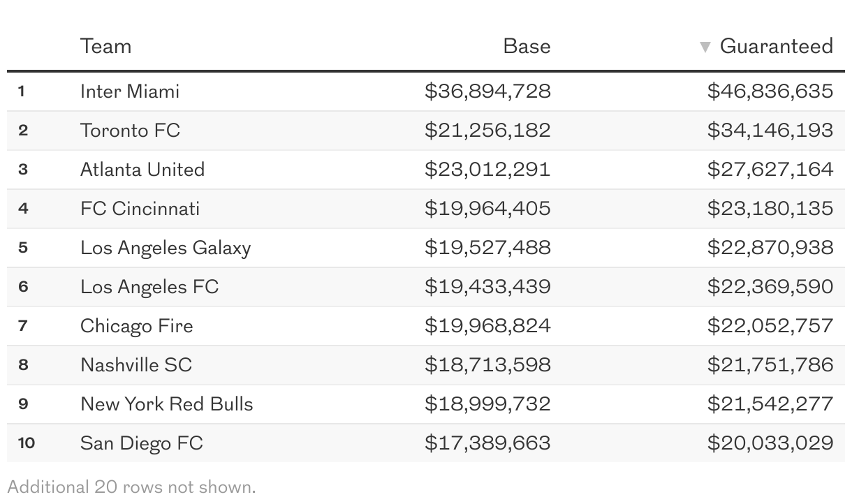Click the San Diego FC team name
852x504 pixels.
[x=142, y=443]
